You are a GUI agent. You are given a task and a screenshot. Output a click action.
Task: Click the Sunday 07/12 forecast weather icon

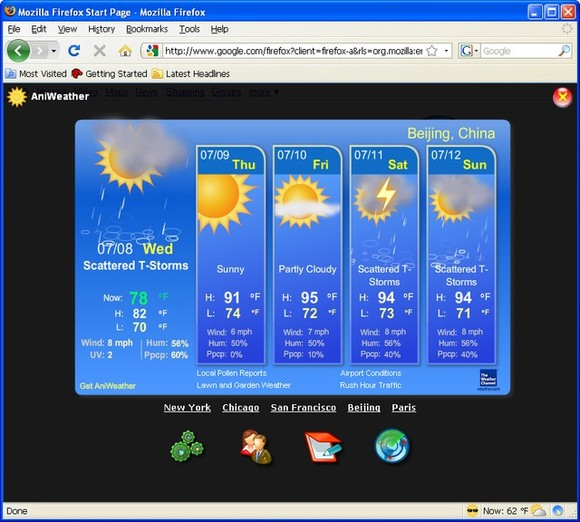click(x=461, y=200)
